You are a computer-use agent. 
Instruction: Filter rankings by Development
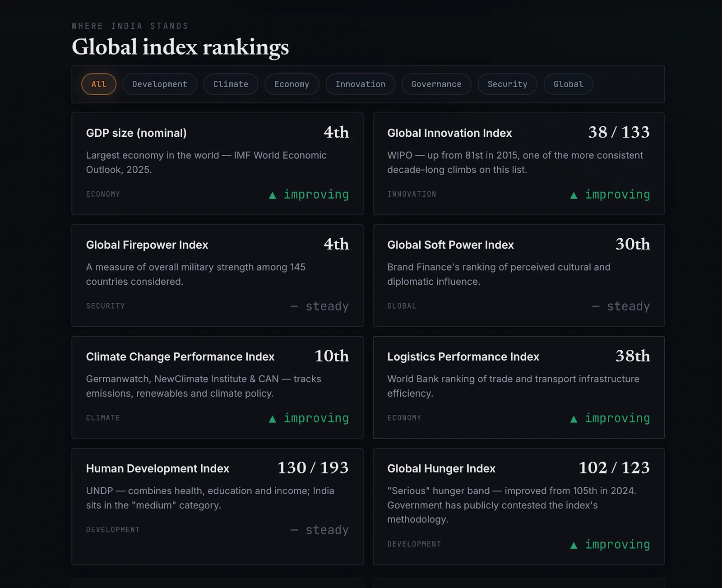pyautogui.click(x=160, y=84)
